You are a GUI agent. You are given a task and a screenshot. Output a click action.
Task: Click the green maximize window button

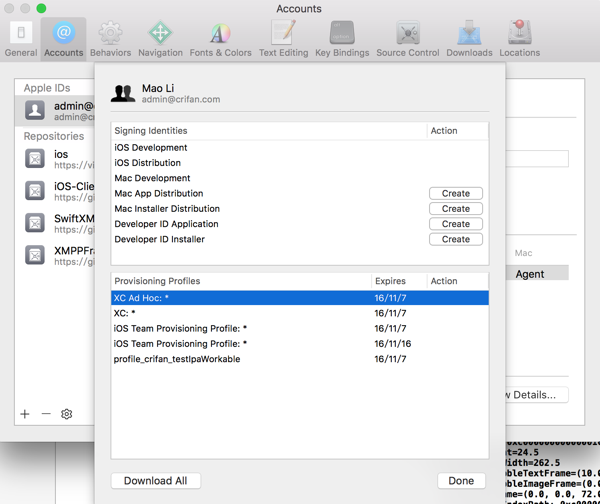41,8
